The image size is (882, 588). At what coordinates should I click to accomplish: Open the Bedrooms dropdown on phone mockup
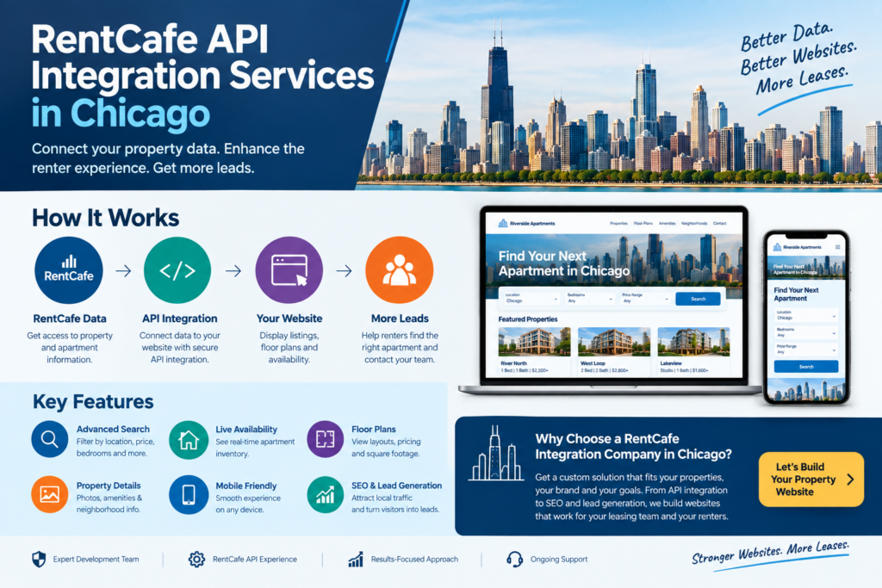[x=806, y=332]
